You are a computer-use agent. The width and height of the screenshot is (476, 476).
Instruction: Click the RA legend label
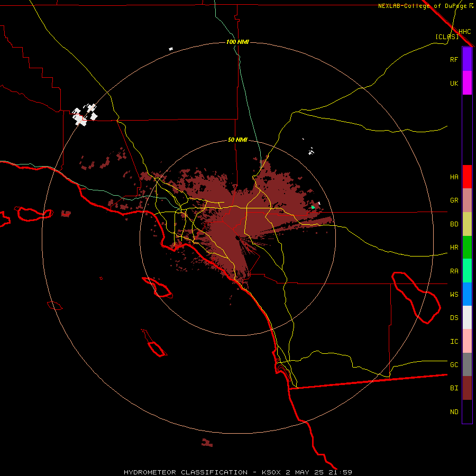[454, 271]
